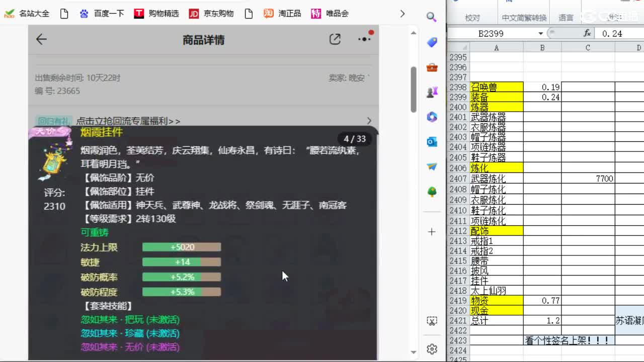Select the tree icon in the sidebar
The image size is (644, 362).
(432, 192)
